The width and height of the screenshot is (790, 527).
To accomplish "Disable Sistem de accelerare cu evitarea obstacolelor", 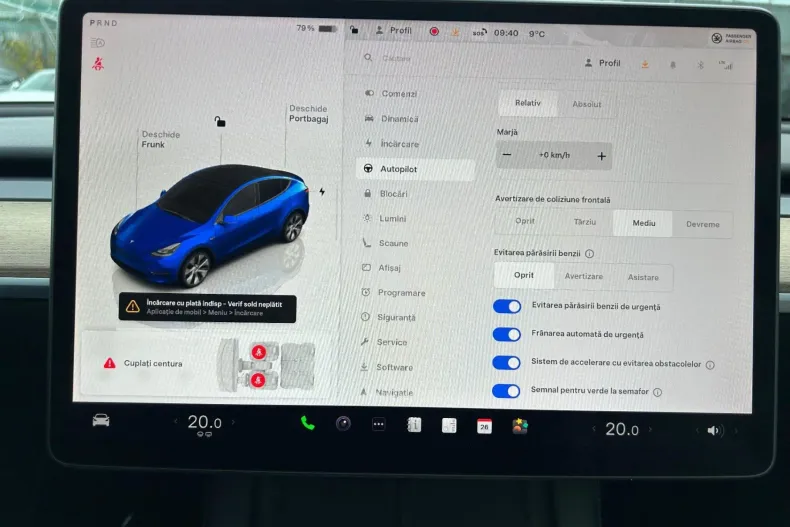I will tap(507, 363).
